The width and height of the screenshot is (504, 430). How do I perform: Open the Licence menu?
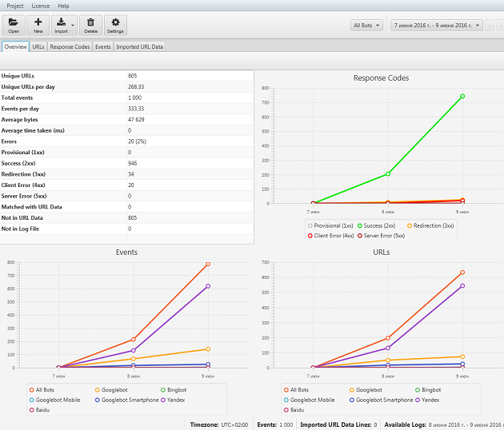click(x=41, y=6)
